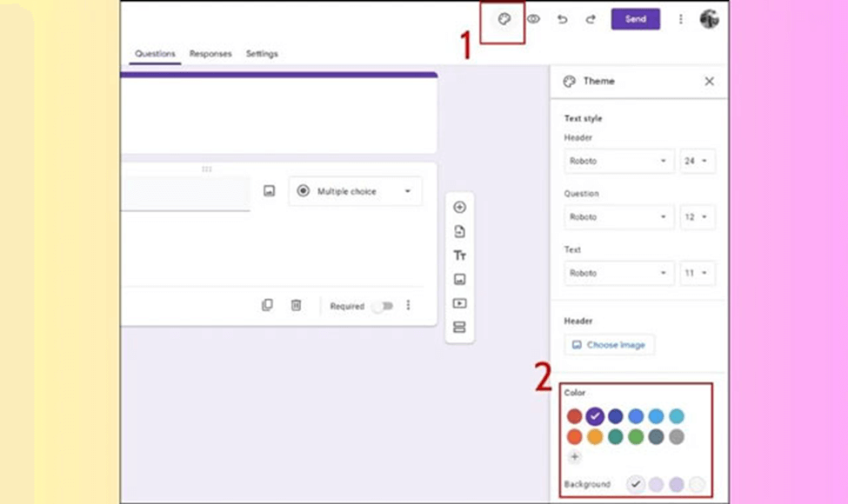Duplicate the question with the copy icon
This screenshot has height=504, width=848.
(266, 306)
